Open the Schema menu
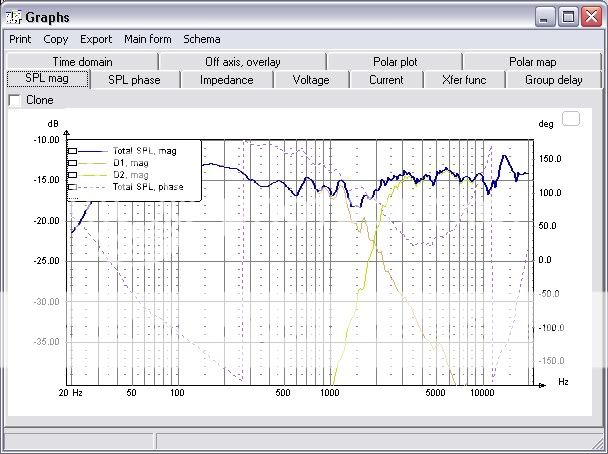This screenshot has width=608, height=454. [201, 39]
